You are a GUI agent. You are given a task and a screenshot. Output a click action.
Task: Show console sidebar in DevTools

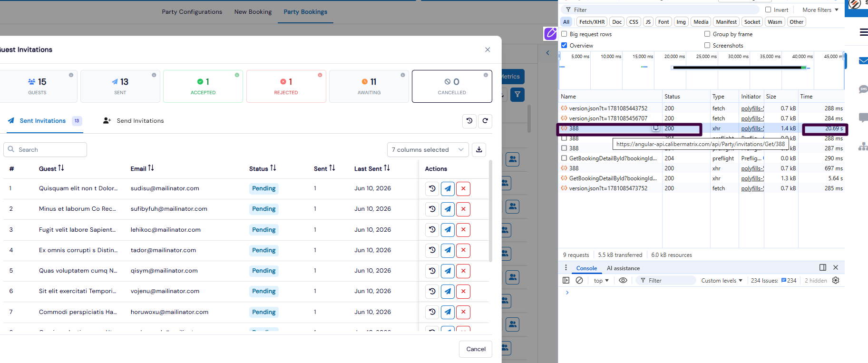[566, 281]
